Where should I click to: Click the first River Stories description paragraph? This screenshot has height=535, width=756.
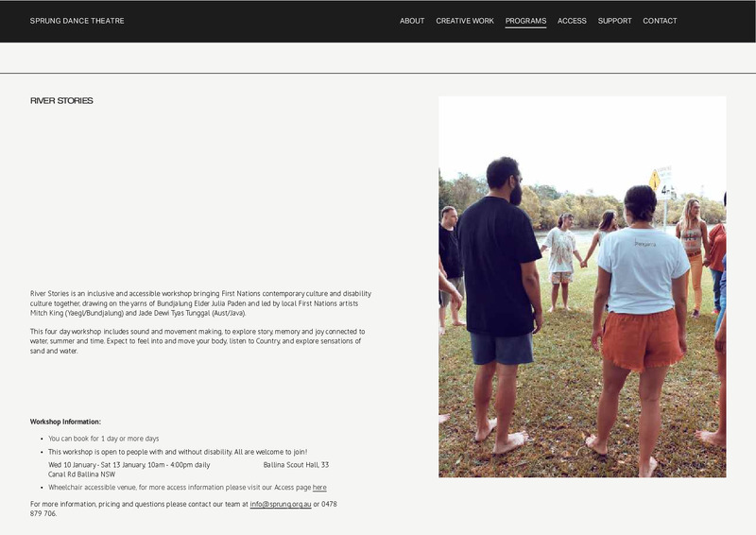click(x=200, y=303)
